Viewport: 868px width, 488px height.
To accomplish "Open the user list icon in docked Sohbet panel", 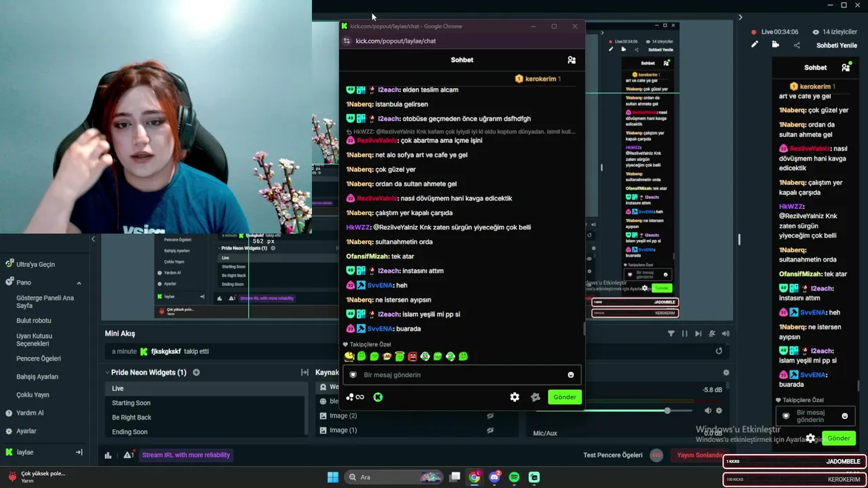I will [846, 68].
